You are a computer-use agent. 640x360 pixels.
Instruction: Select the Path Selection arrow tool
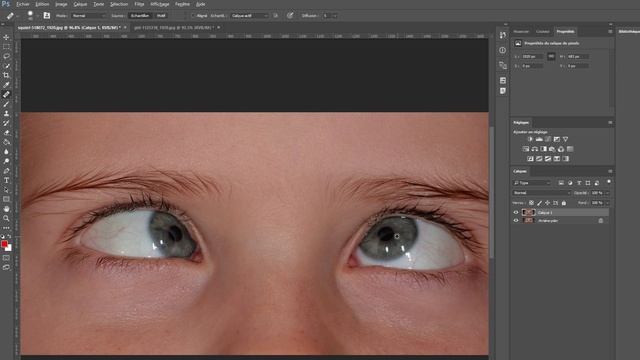(x=6, y=190)
